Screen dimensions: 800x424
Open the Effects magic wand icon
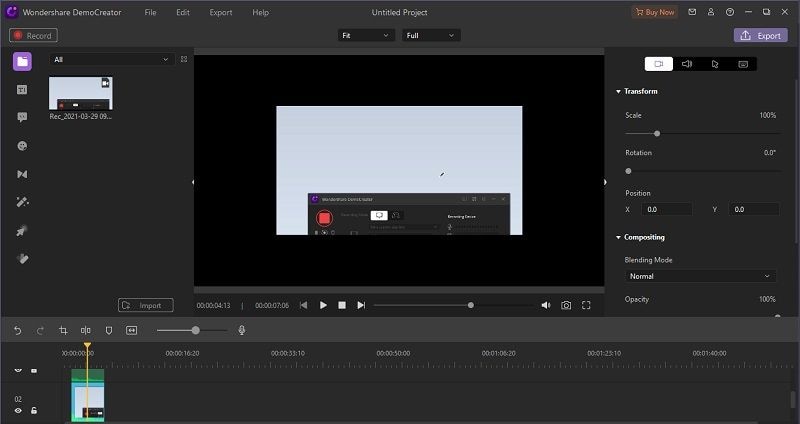click(22, 202)
